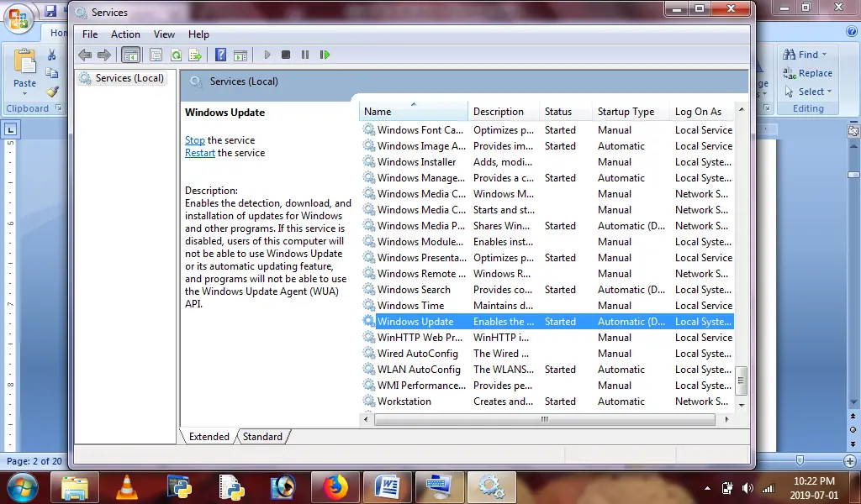This screenshot has height=504, width=861.
Task: Sort services by the Name column header
Action: [414, 112]
